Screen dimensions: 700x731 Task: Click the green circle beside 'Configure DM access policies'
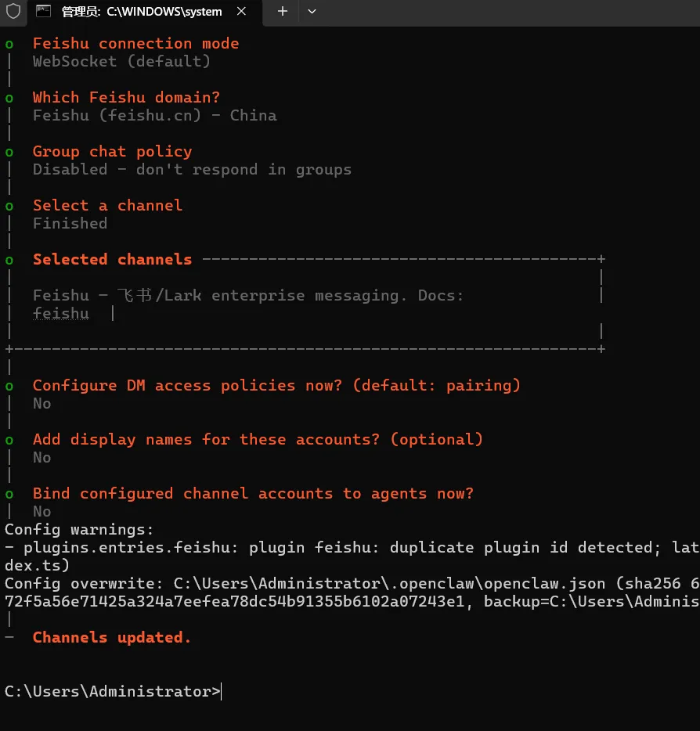(x=9, y=387)
